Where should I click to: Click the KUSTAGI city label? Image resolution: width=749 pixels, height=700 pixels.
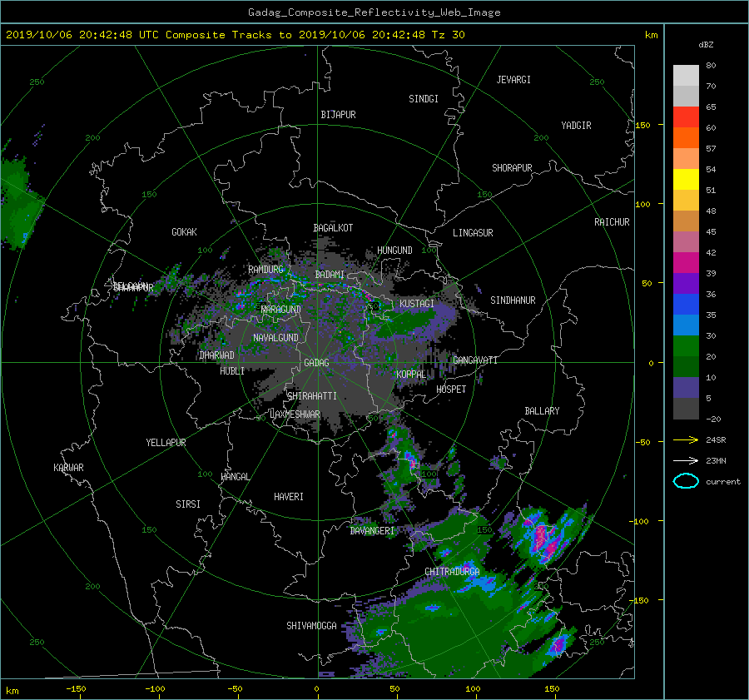417,304
